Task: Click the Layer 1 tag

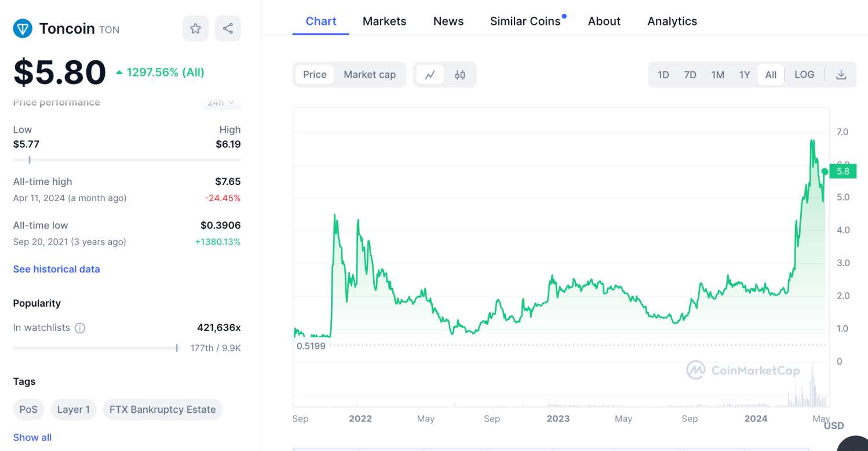Action: tap(74, 409)
